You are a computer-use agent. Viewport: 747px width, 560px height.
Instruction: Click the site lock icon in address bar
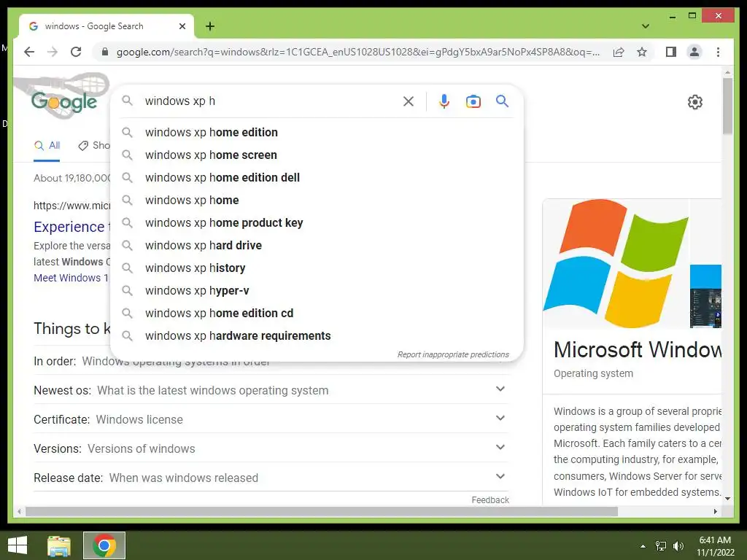pos(105,52)
